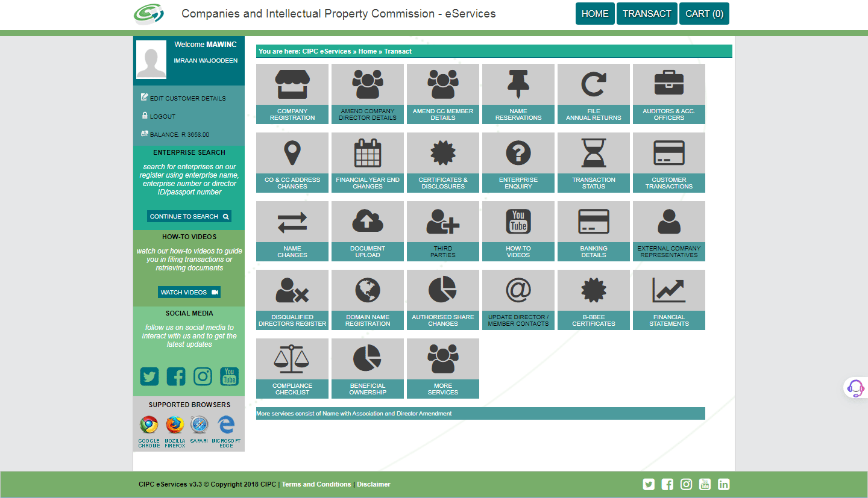Viewport: 868px width, 498px height.
Task: Click the CIPC logo in the header
Action: point(148,13)
